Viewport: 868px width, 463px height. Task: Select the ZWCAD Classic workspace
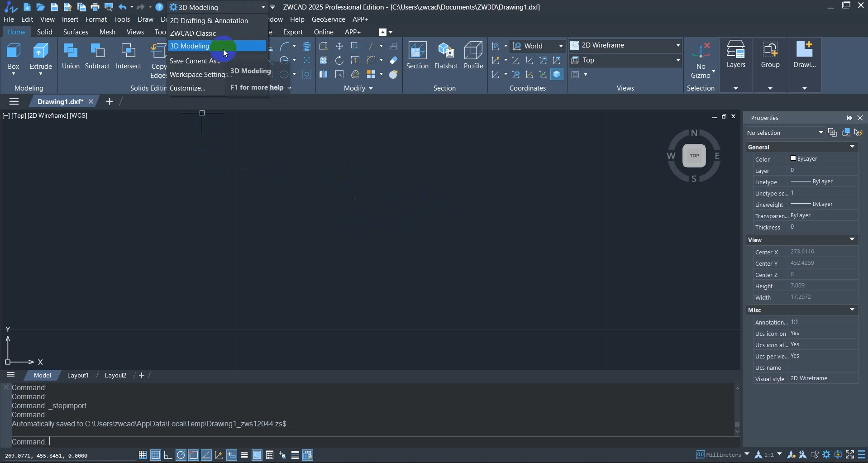(217, 33)
